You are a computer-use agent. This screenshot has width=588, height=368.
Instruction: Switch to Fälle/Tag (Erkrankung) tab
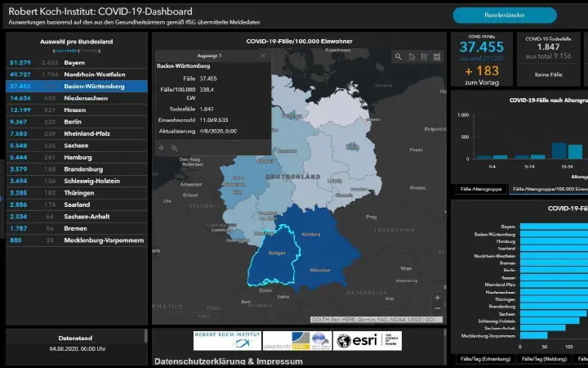point(485,358)
